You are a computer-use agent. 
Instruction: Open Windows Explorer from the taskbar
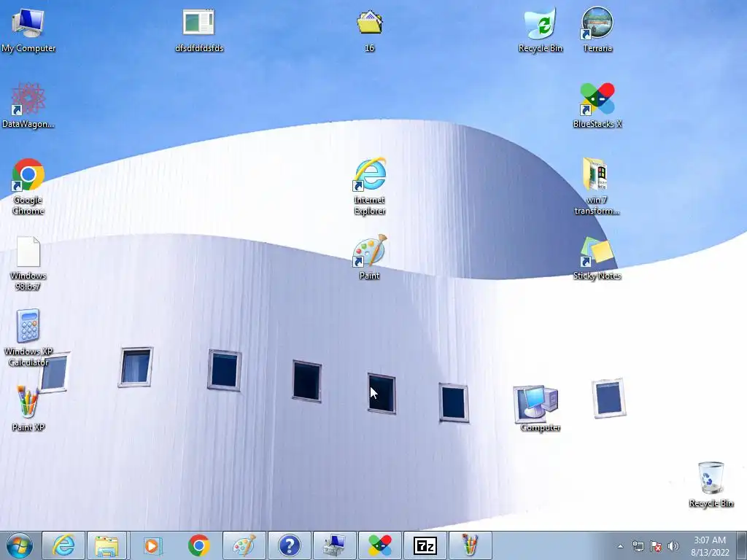coord(107,545)
